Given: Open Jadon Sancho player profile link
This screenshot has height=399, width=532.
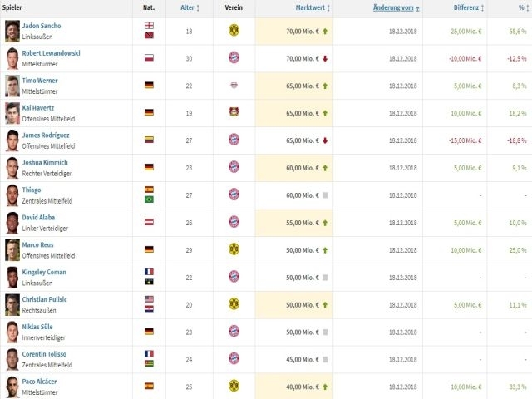Looking at the screenshot, I should (x=42, y=26).
